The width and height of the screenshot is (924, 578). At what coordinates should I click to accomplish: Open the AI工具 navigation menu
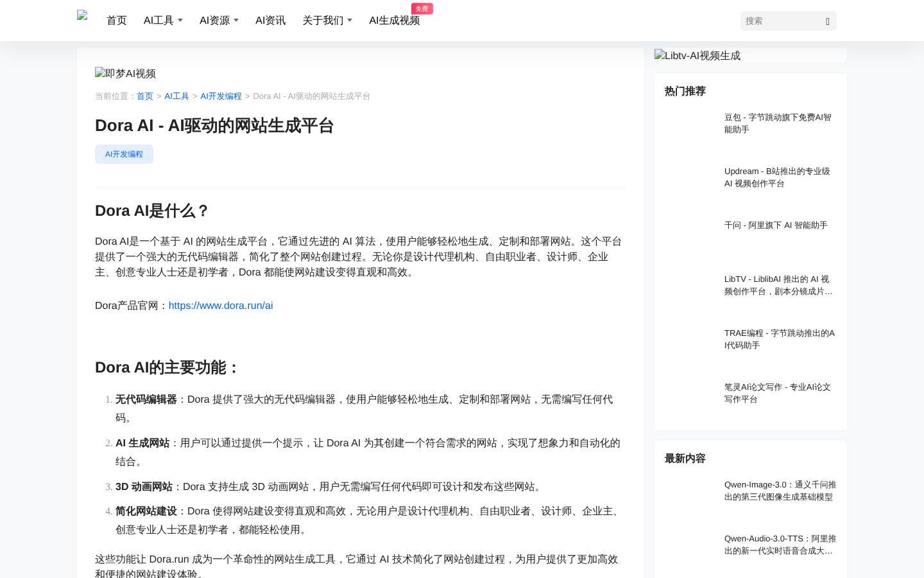(158, 21)
